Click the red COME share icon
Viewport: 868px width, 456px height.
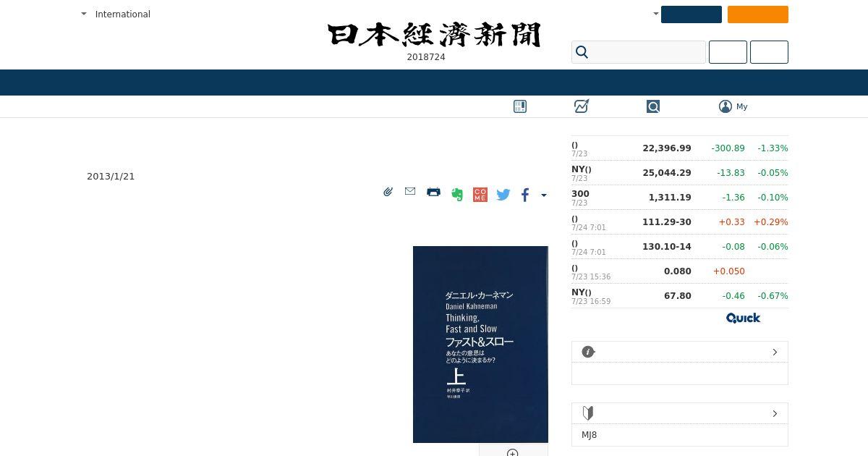point(480,195)
